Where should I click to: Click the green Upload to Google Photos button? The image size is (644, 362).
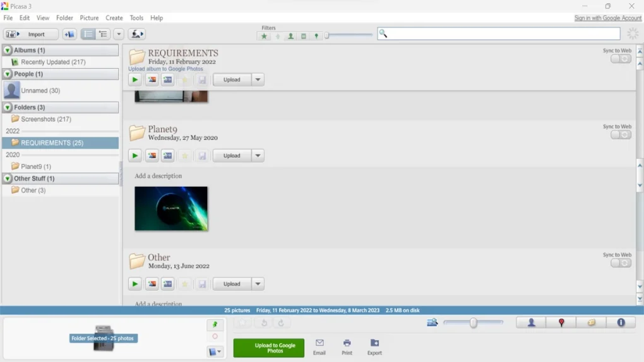269,347
